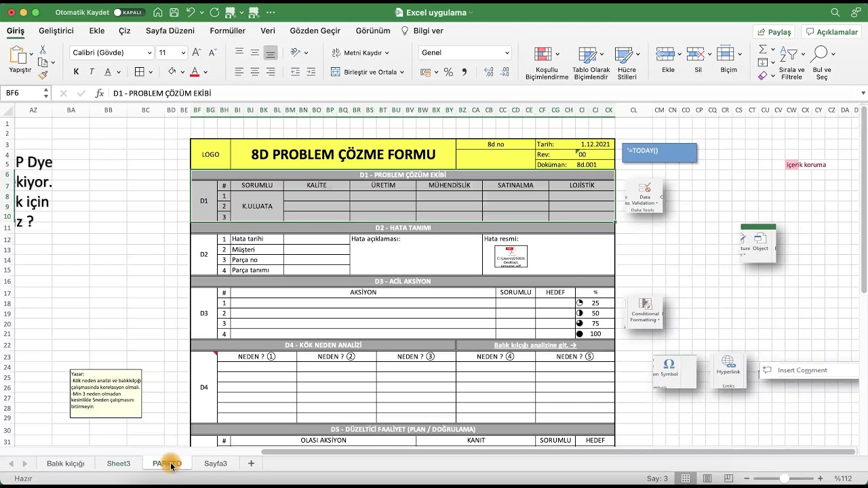
Task: Expand the formula bar chevron
Action: [863, 94]
